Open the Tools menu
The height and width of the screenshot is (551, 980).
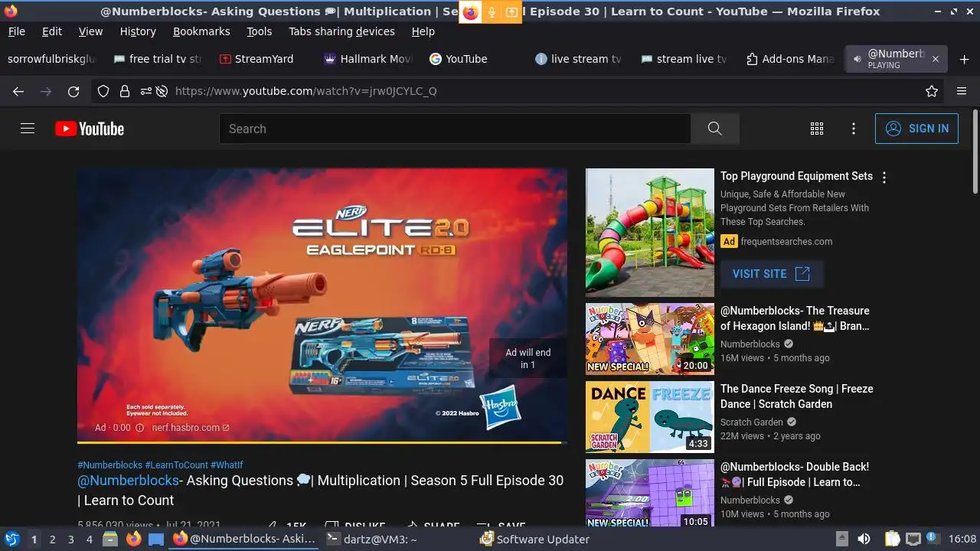click(x=259, y=31)
